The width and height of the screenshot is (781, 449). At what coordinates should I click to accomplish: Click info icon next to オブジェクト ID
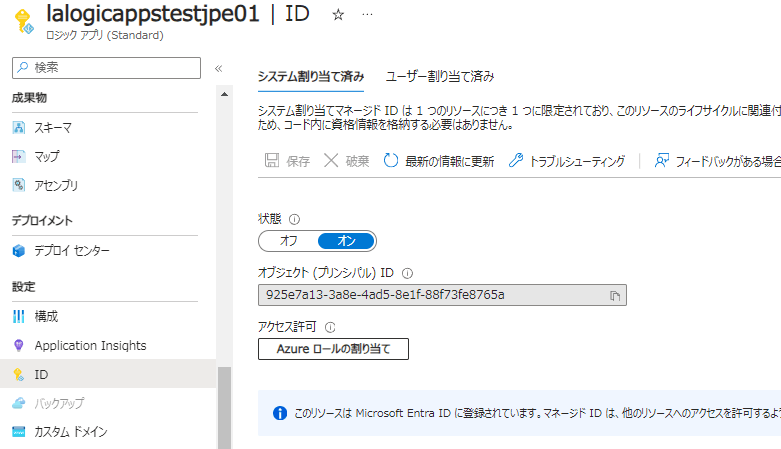(x=407, y=273)
